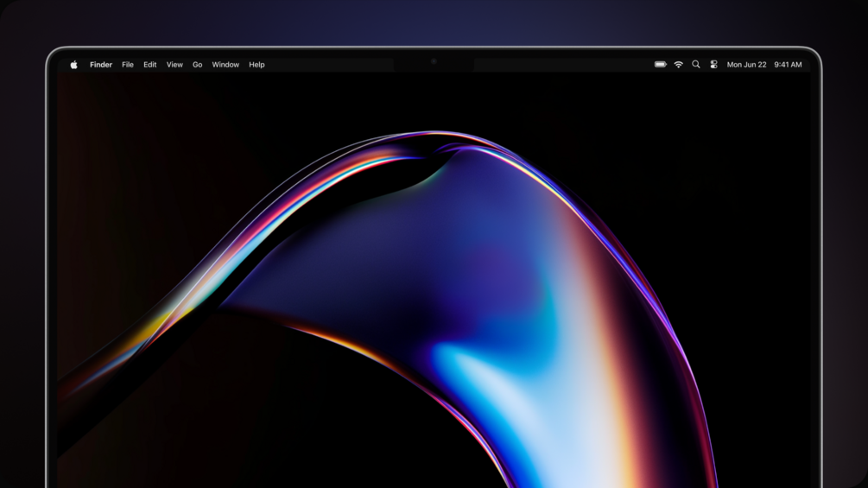Open the Apple menu
The image size is (868, 488).
click(73, 65)
